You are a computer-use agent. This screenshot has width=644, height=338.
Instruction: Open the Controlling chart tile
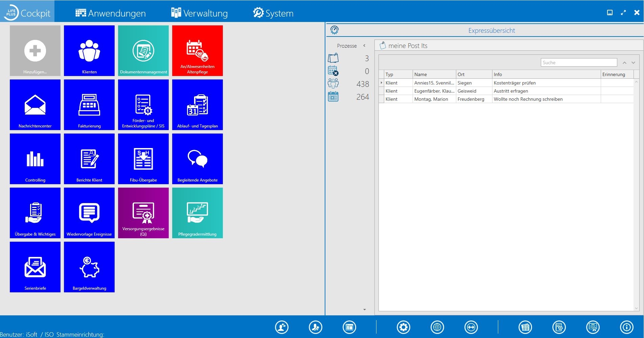coord(35,159)
